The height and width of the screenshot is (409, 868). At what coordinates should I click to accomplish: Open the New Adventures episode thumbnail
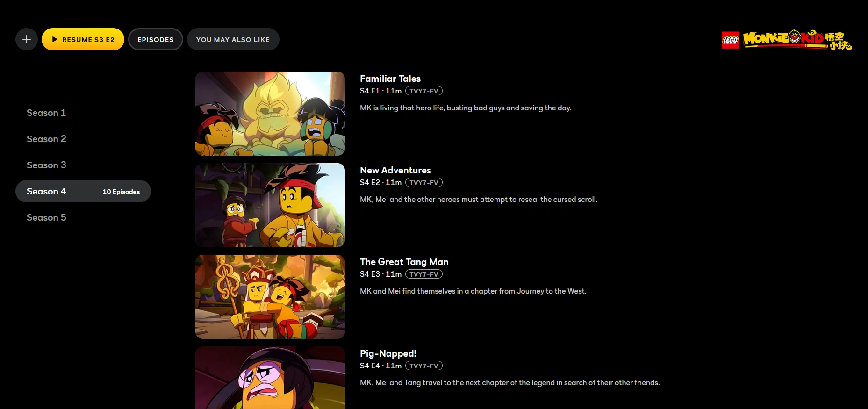[270, 205]
